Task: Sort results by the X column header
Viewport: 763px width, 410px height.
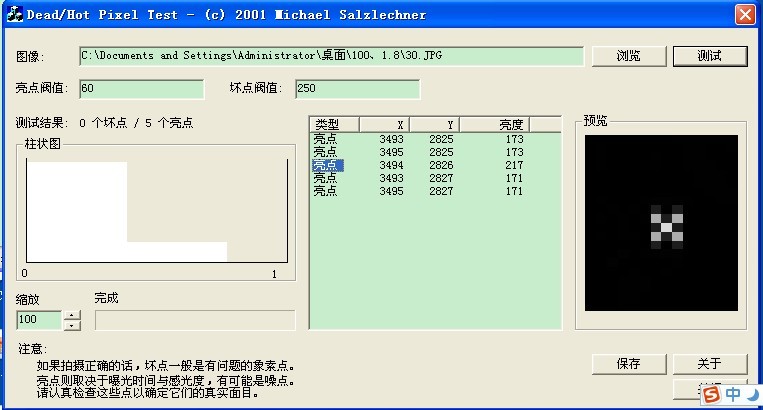Action: coord(384,125)
